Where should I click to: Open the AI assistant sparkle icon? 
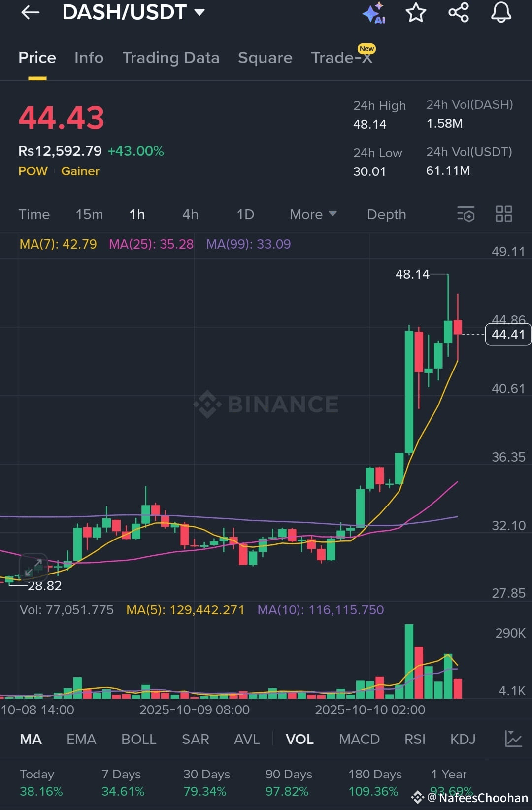374,13
